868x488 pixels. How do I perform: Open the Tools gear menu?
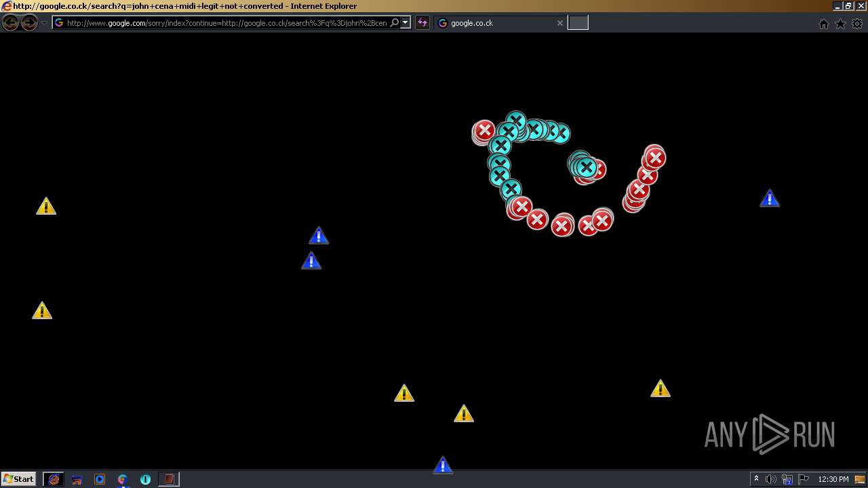(857, 24)
